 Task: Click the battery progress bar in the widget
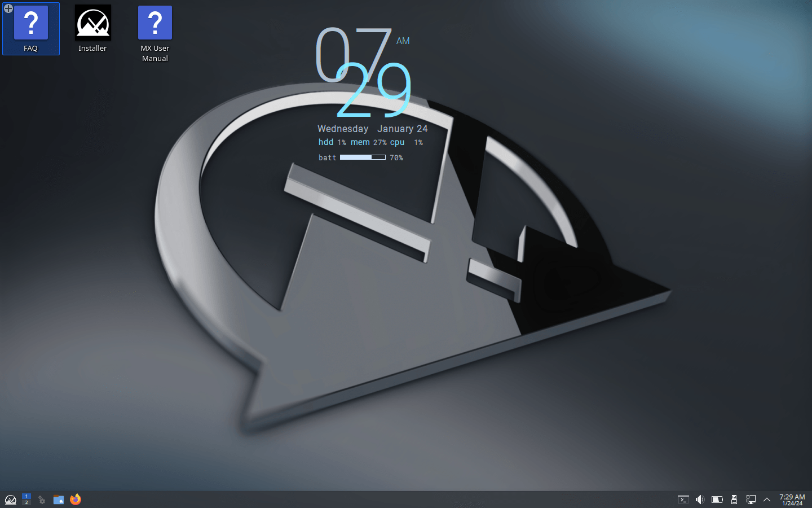(361, 157)
